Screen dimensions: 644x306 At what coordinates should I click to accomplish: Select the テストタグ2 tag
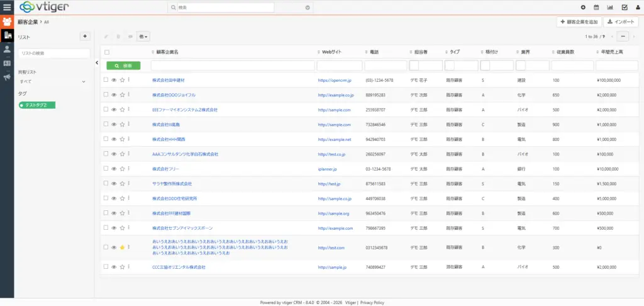(x=37, y=105)
